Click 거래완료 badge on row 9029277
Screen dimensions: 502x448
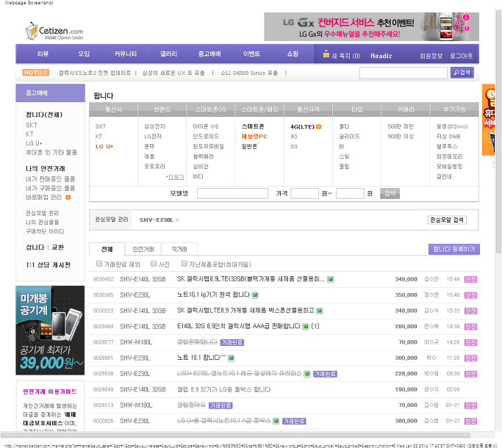(232, 342)
